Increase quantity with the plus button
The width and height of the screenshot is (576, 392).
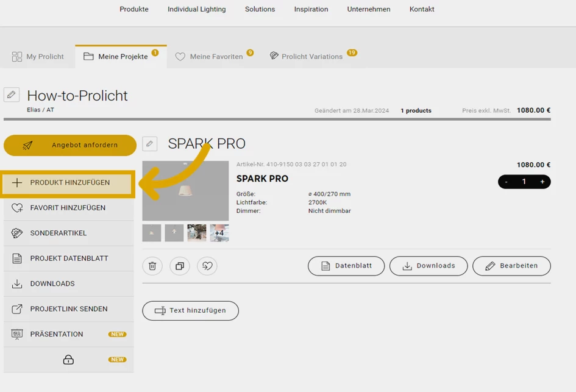point(542,182)
